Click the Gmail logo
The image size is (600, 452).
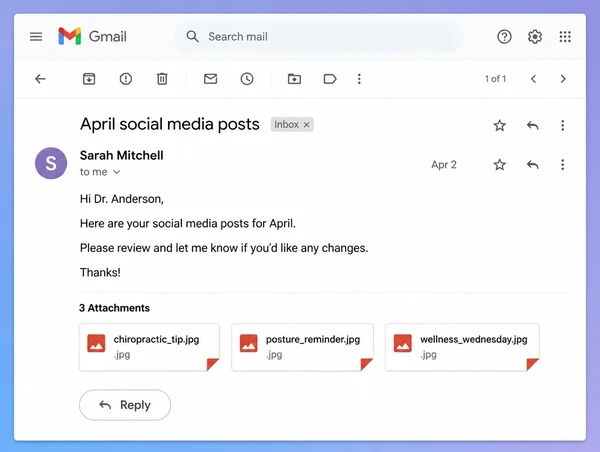coord(92,36)
